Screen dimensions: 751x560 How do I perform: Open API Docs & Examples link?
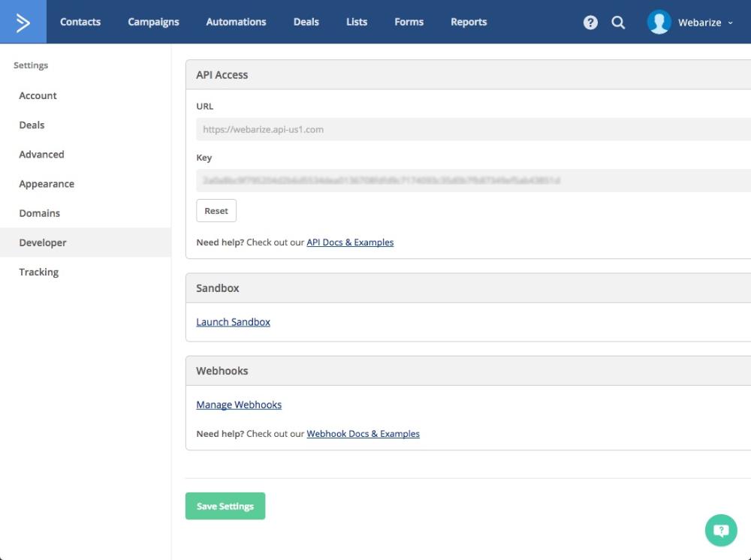click(x=350, y=242)
